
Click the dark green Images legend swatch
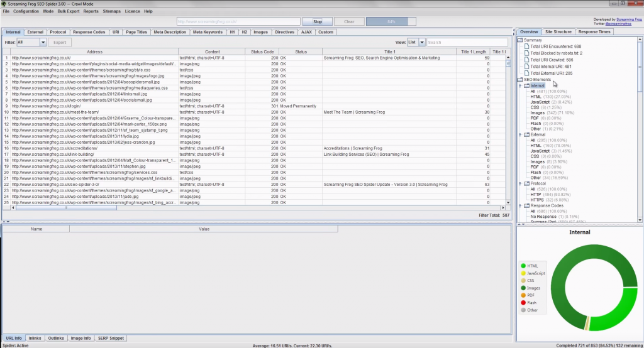[x=523, y=288]
